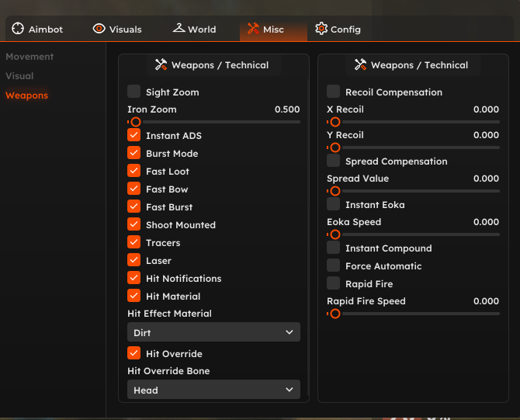520x420 pixels.
Task: Open the World tab
Action: [194, 30]
